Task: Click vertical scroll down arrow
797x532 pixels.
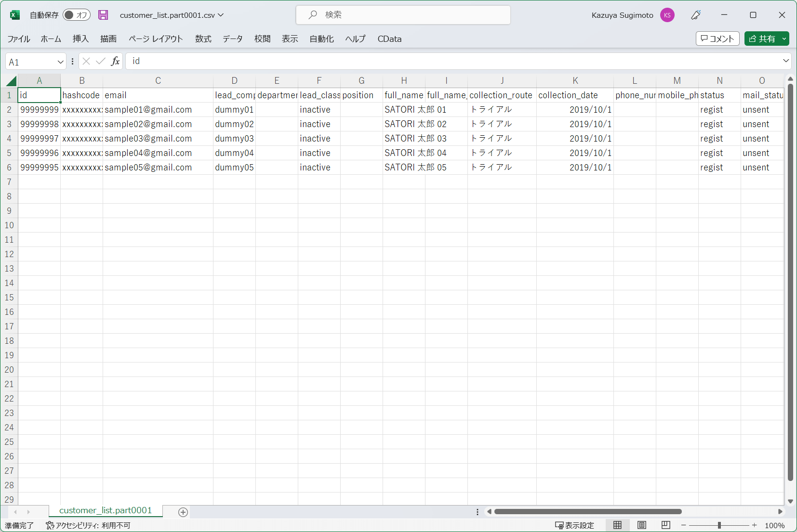Action: click(x=790, y=501)
